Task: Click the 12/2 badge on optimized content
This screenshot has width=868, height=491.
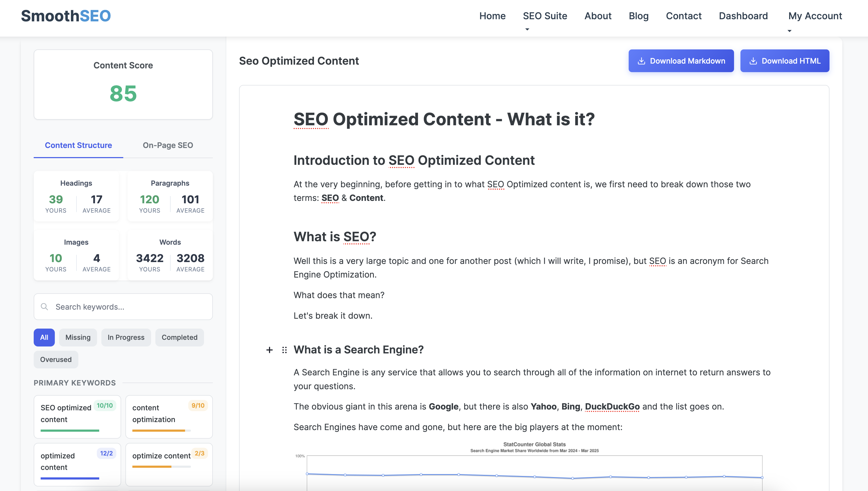Action: 106,453
